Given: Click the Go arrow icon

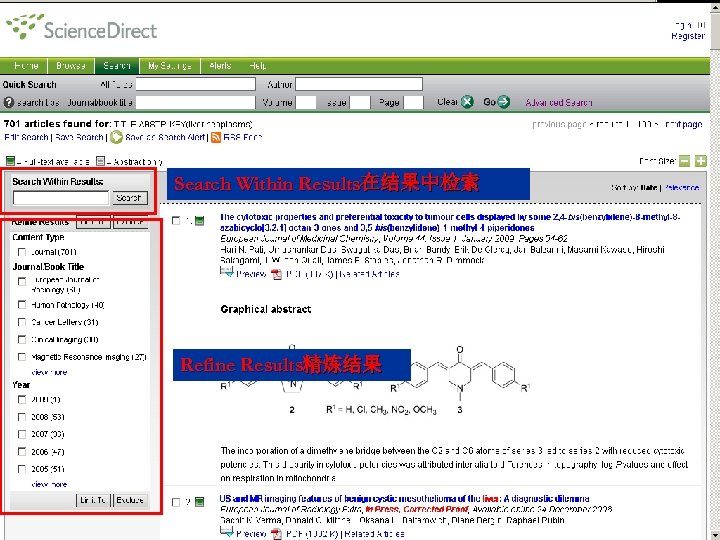Looking at the screenshot, I should pos(504,101).
